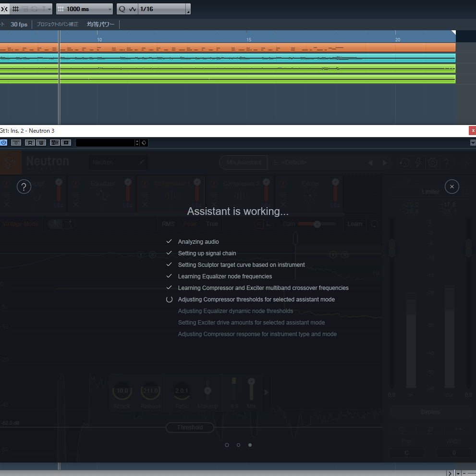
Task: Toggle the Exciter module power button
Action: tap(283, 184)
